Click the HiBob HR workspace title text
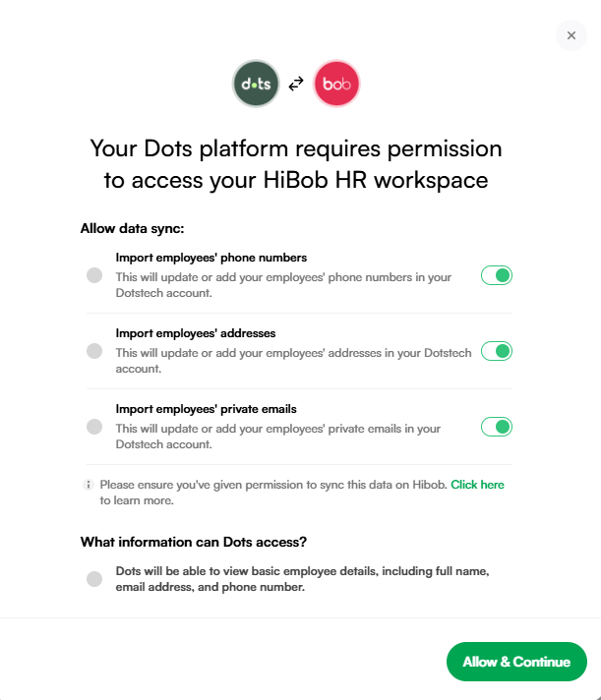 pos(296,164)
